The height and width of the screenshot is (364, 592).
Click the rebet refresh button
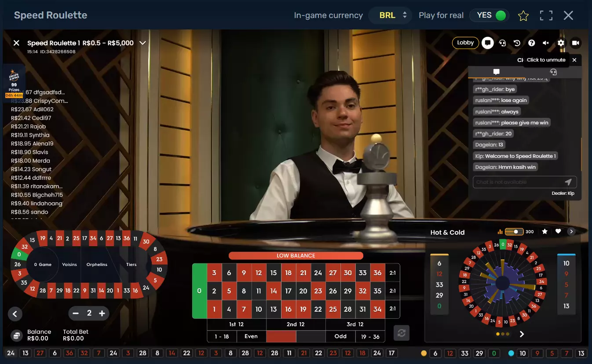pos(402,333)
